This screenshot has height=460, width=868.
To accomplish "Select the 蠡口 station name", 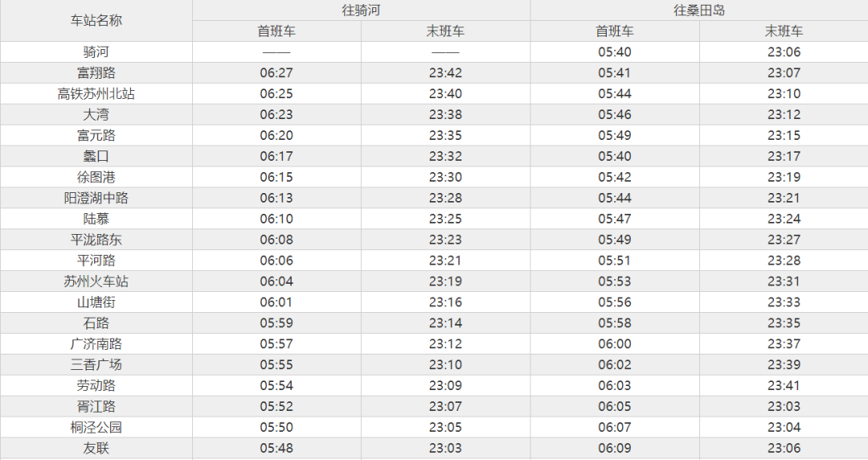I will coord(96,156).
